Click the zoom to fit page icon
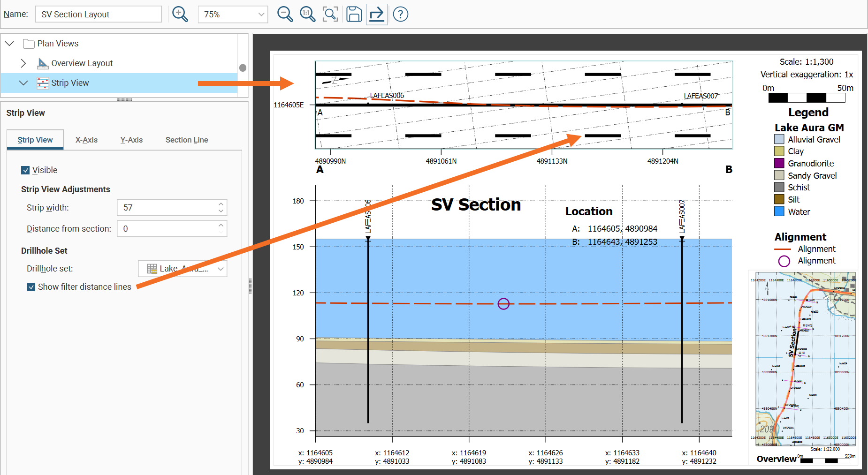 pos(330,14)
